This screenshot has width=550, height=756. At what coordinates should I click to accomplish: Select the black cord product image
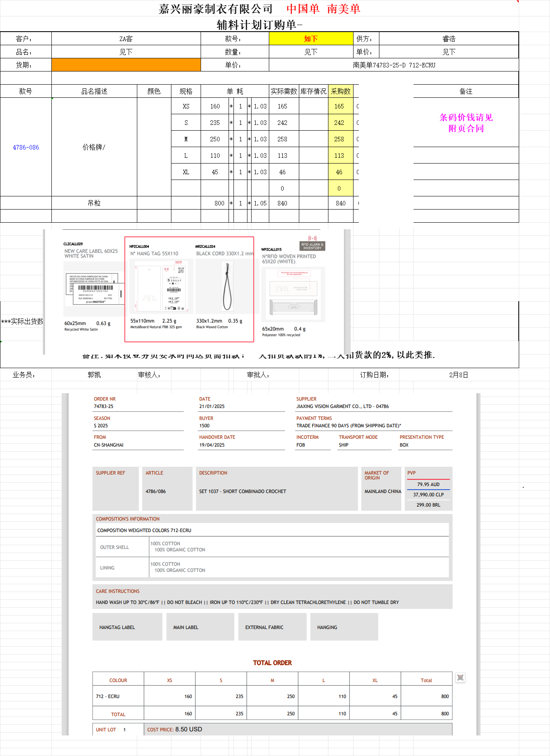226,287
